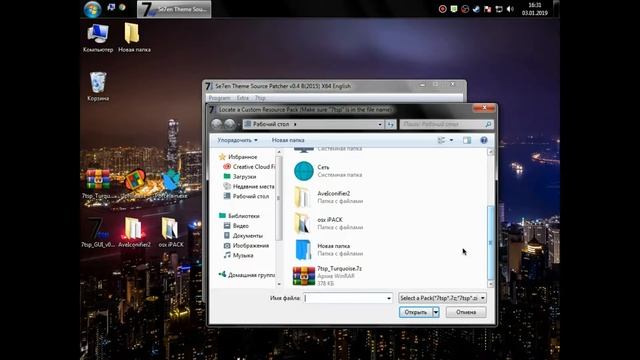
Task: Open the clock showing 03.01.2019
Action: tap(535, 9)
